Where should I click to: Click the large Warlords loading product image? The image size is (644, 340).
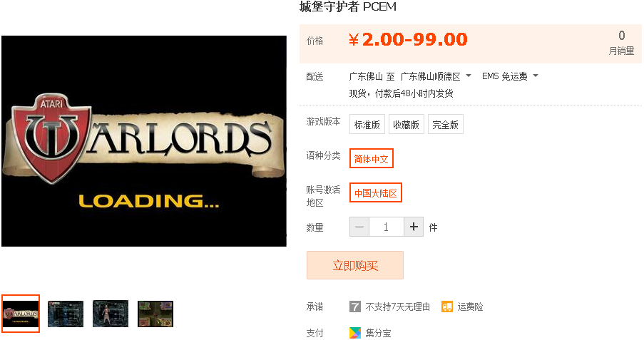[x=144, y=141]
